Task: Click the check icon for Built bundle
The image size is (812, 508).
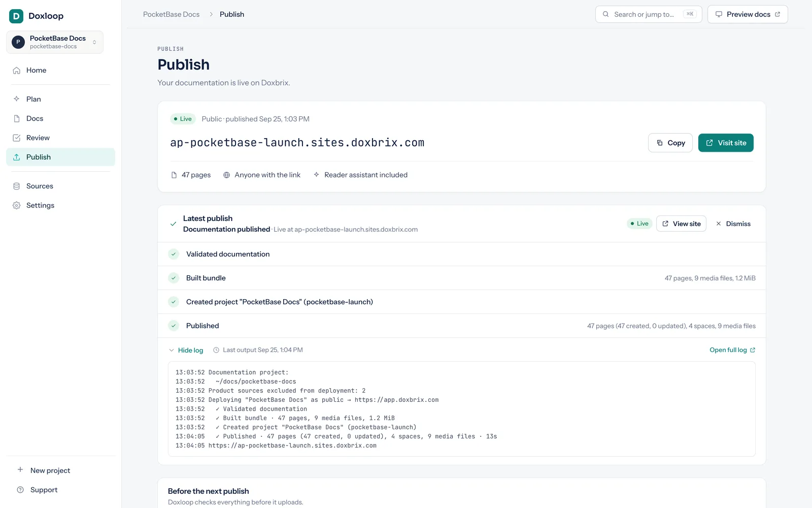Action: [x=174, y=278]
